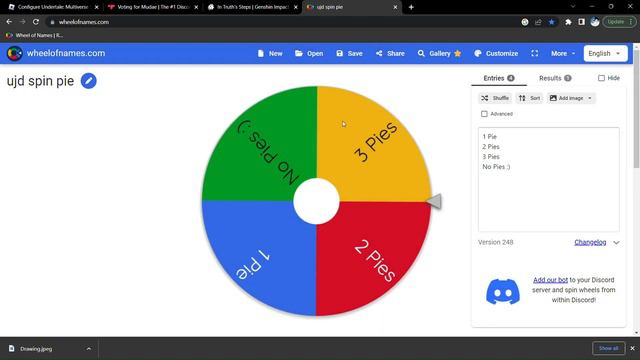Click the page vertical scrollbar
The image size is (640, 360).
pos(636,109)
